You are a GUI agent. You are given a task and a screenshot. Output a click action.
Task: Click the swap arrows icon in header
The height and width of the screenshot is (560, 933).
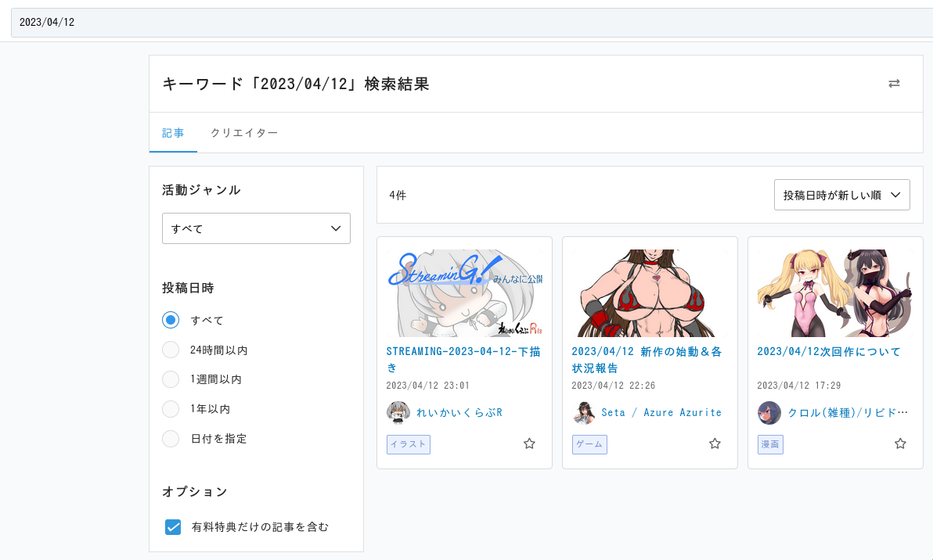pos(894,84)
